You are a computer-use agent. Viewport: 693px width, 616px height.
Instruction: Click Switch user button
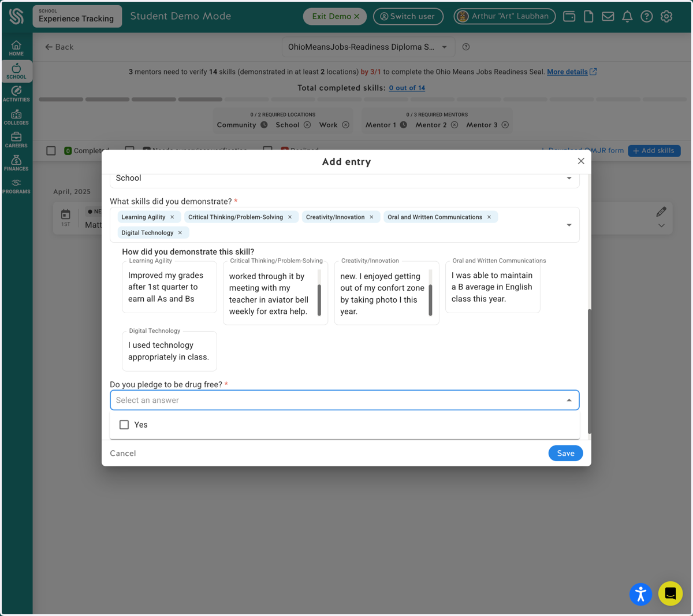pos(408,16)
